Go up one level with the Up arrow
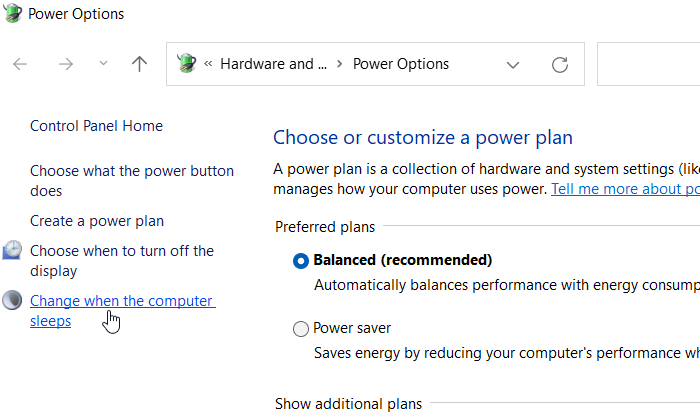This screenshot has height=415, width=700. pyautogui.click(x=139, y=64)
